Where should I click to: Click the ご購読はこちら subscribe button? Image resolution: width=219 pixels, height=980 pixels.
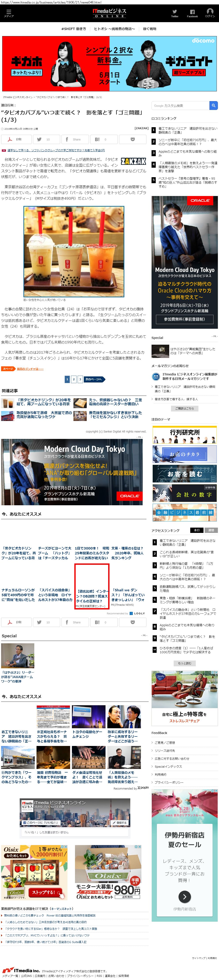coord(184,408)
